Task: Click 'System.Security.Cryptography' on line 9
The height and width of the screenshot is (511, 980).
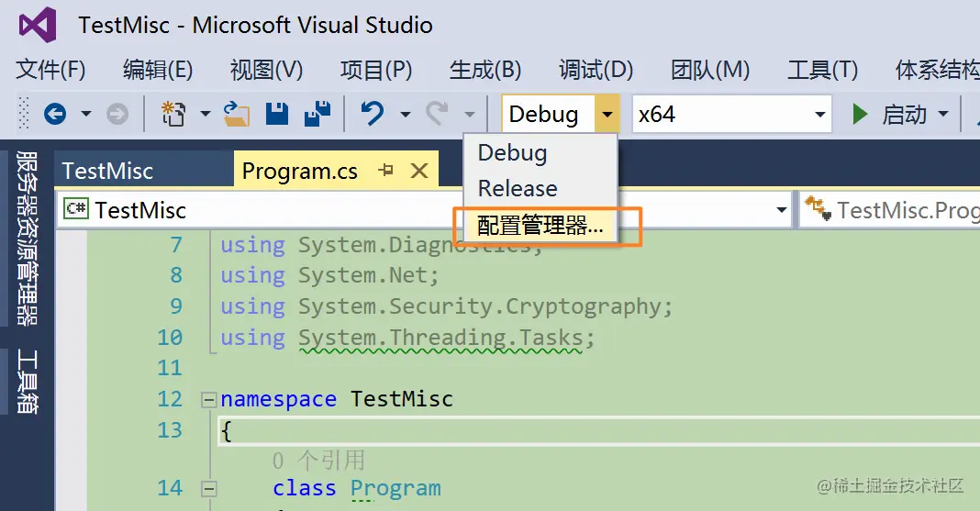Action: pyautogui.click(x=479, y=306)
